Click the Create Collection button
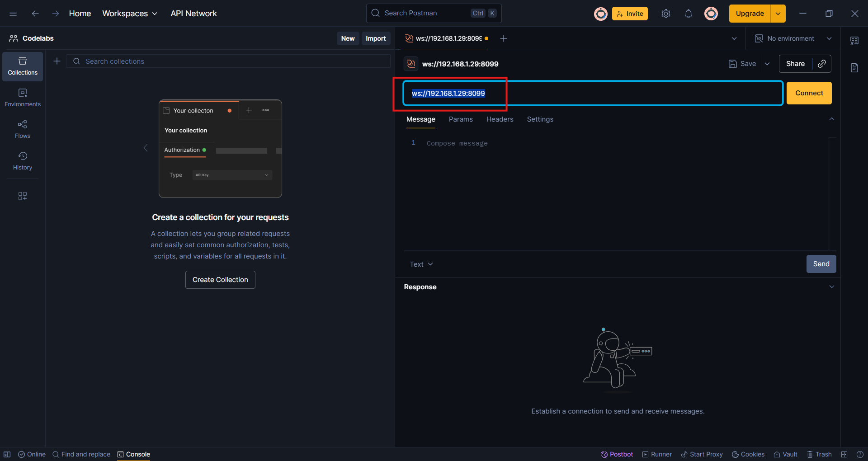Screen dimensions: 868x461 click(220, 280)
